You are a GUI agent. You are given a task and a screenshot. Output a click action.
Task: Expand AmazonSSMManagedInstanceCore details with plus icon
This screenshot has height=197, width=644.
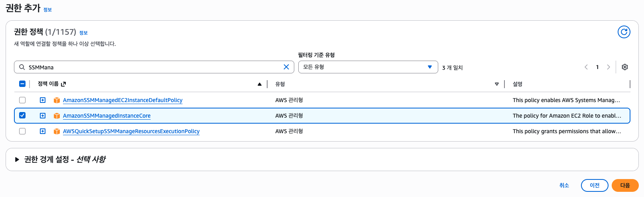(x=43, y=116)
